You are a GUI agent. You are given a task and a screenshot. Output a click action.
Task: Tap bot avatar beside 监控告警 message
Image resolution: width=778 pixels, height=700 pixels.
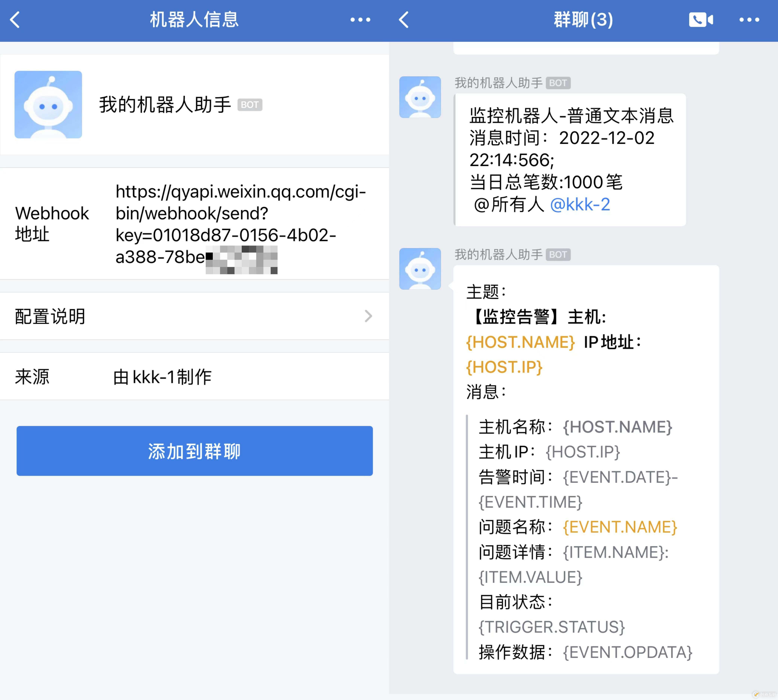click(420, 268)
